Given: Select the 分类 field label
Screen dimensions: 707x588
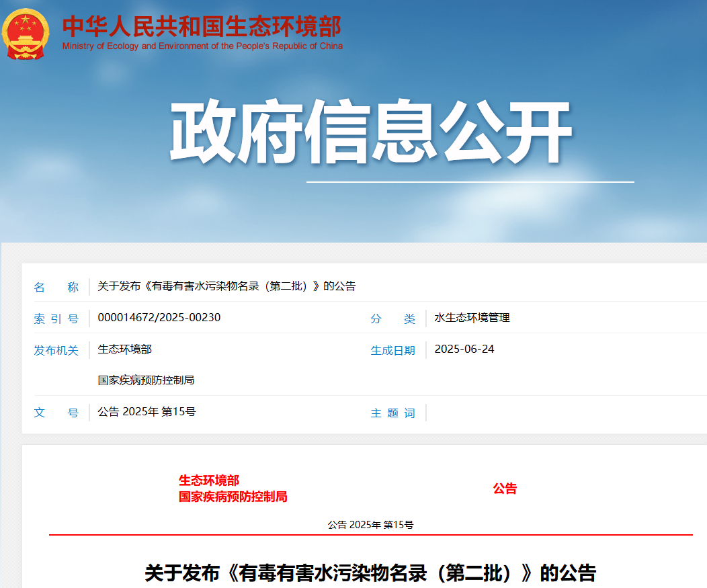Looking at the screenshot, I should (392, 319).
